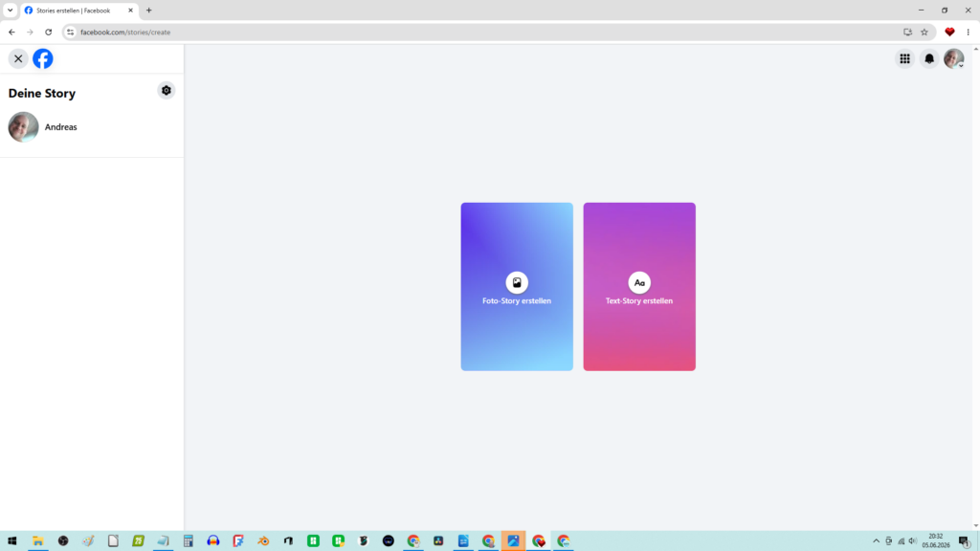Close the story creator with X
This screenshot has height=551, width=980.
tap(18, 58)
